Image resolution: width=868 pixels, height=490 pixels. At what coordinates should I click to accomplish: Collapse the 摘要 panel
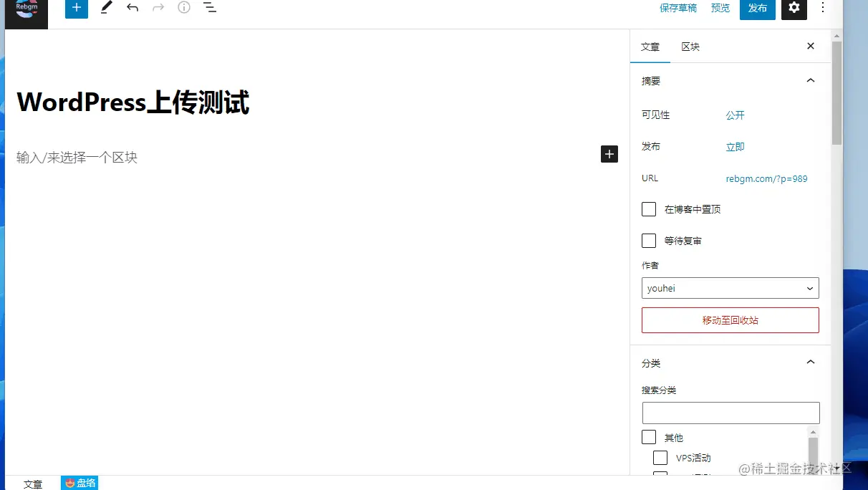tap(810, 80)
